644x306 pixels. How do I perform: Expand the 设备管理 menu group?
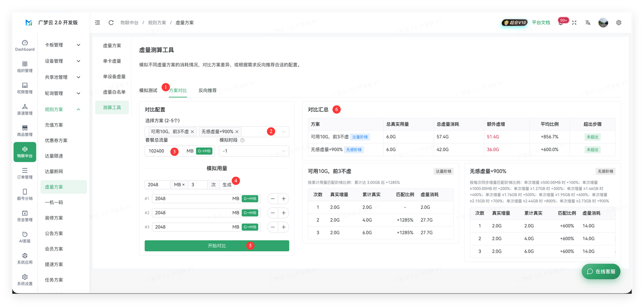pyautogui.click(x=63, y=61)
